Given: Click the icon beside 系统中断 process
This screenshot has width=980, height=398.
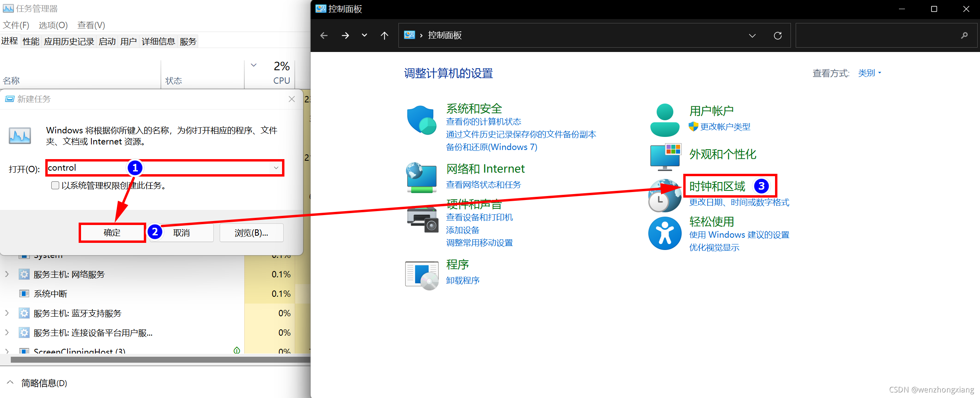Looking at the screenshot, I should [24, 294].
